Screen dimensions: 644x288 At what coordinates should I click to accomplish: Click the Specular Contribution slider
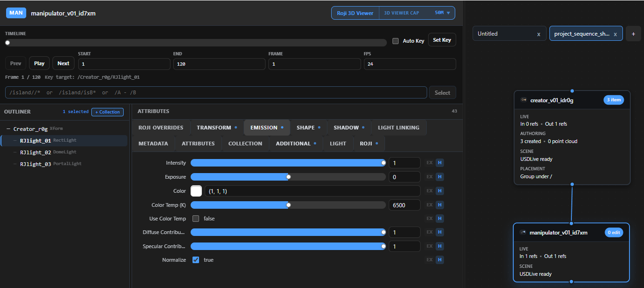click(x=288, y=246)
